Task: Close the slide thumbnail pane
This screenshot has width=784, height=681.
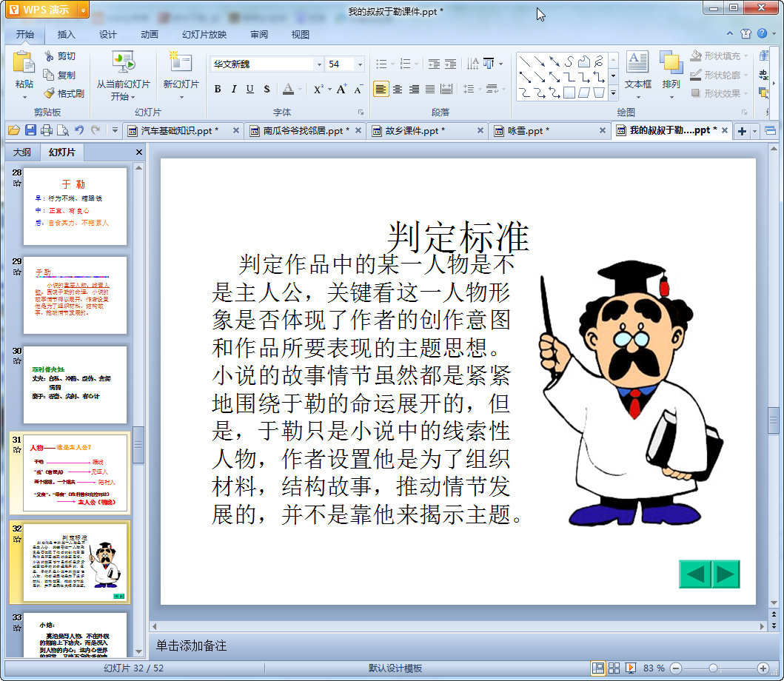Action: point(139,152)
